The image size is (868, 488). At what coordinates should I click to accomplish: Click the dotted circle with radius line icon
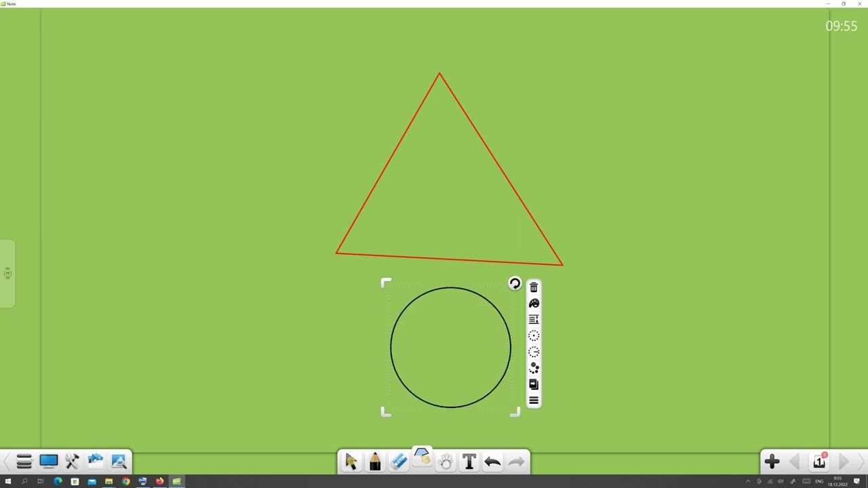coord(534,352)
